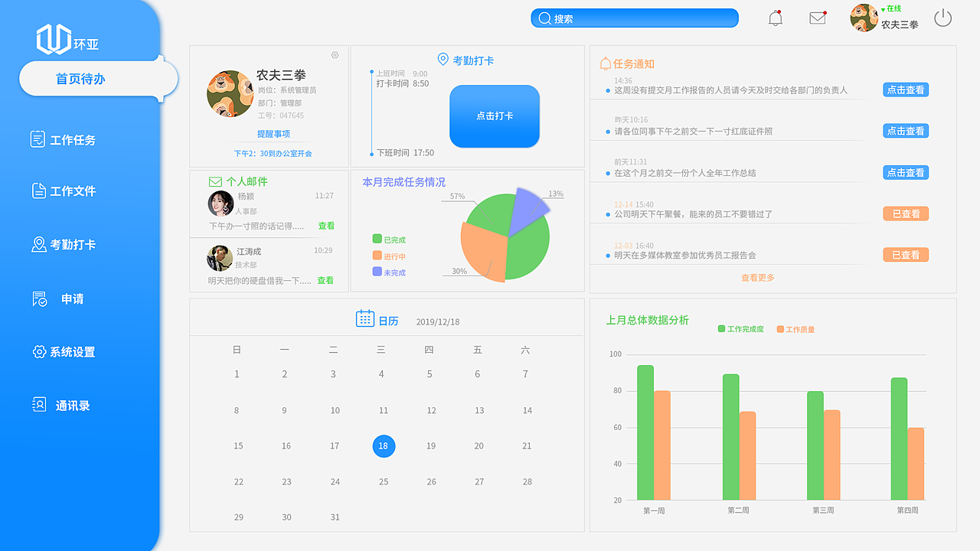Toggle the 已完成 legend in pie chart

pos(388,239)
